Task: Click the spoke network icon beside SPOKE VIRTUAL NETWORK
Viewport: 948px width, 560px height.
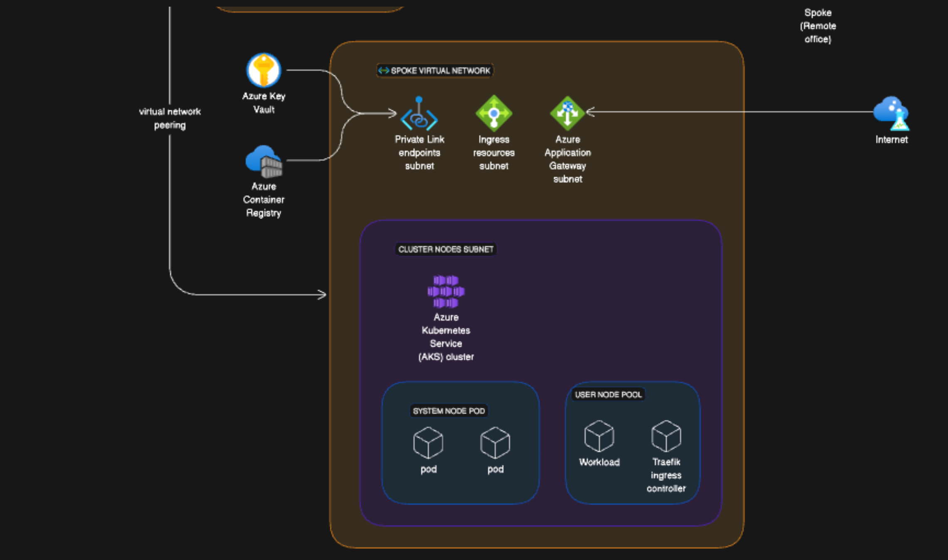Action: (383, 71)
